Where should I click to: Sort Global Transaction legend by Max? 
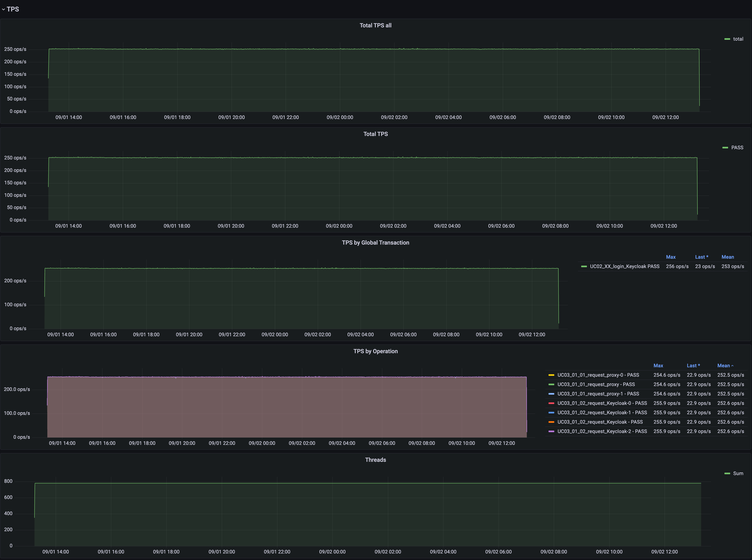coord(671,257)
